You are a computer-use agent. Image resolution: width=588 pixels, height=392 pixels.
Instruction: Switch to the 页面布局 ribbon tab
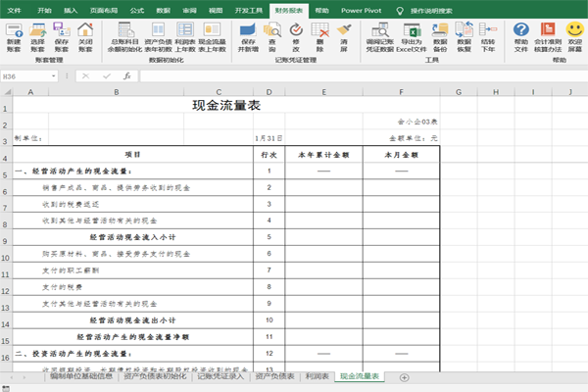coord(104,11)
